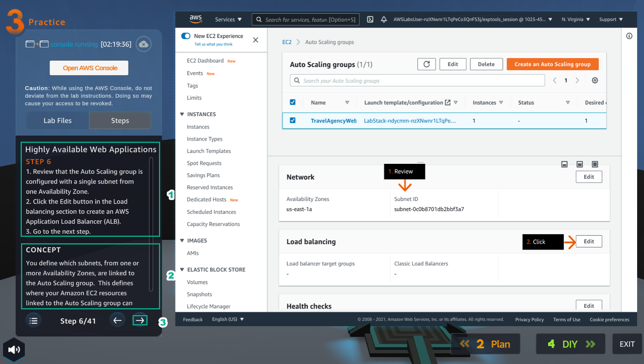Click the AWS logo home icon
This screenshot has height=364, width=644.
click(x=196, y=19)
